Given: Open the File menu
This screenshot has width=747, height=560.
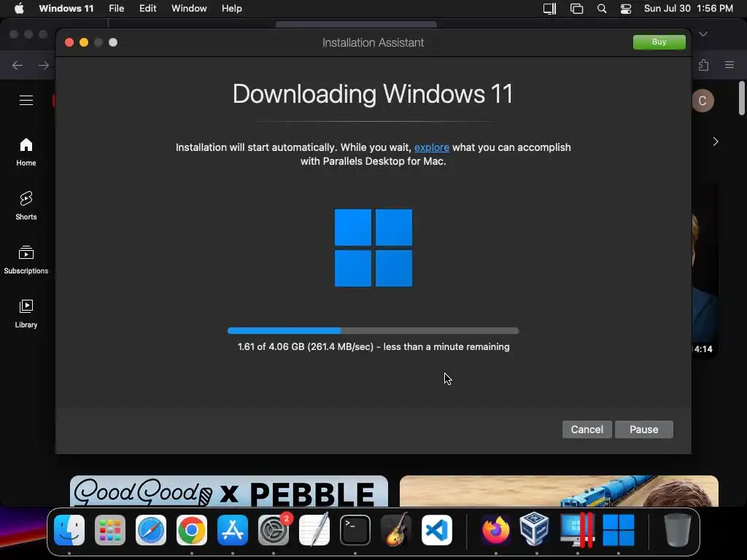Looking at the screenshot, I should click(116, 9).
